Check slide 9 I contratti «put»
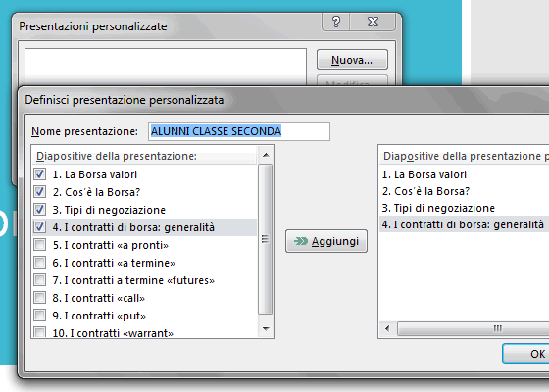Viewport: 549px width, 392px height. tap(39, 315)
